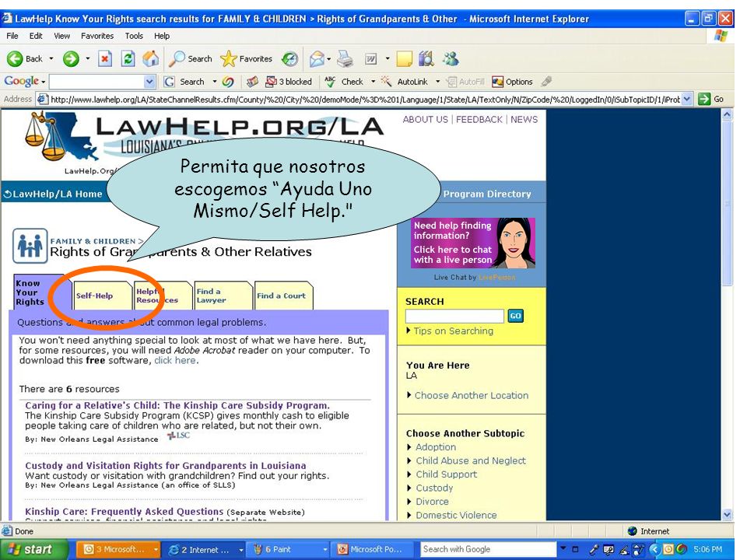This screenshot has height=560, width=747.
Task: Click the site SEARCH text field
Action: point(454,316)
